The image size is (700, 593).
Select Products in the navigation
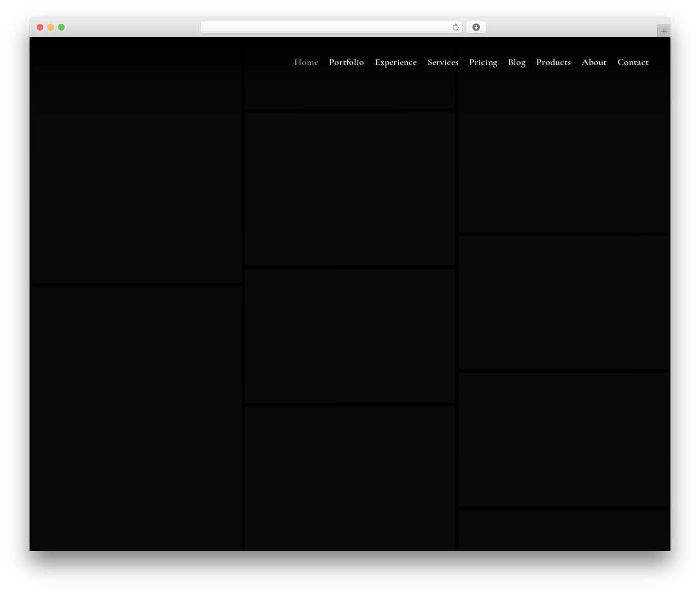click(x=553, y=62)
